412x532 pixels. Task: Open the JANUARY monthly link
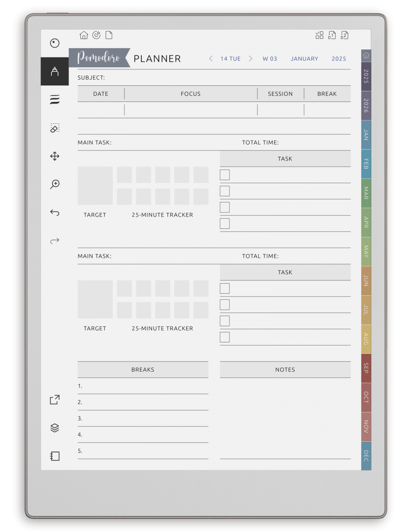coord(304,59)
